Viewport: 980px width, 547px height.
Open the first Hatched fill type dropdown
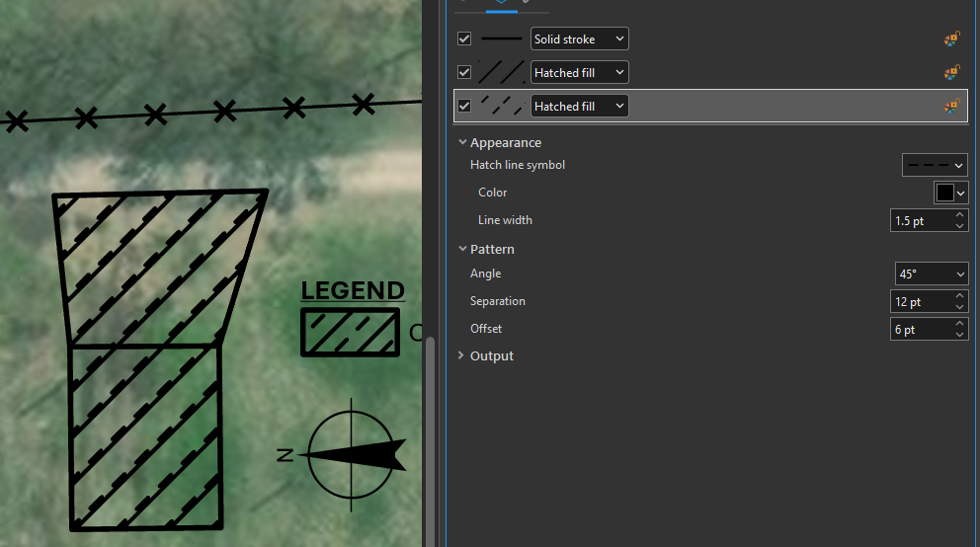point(579,72)
